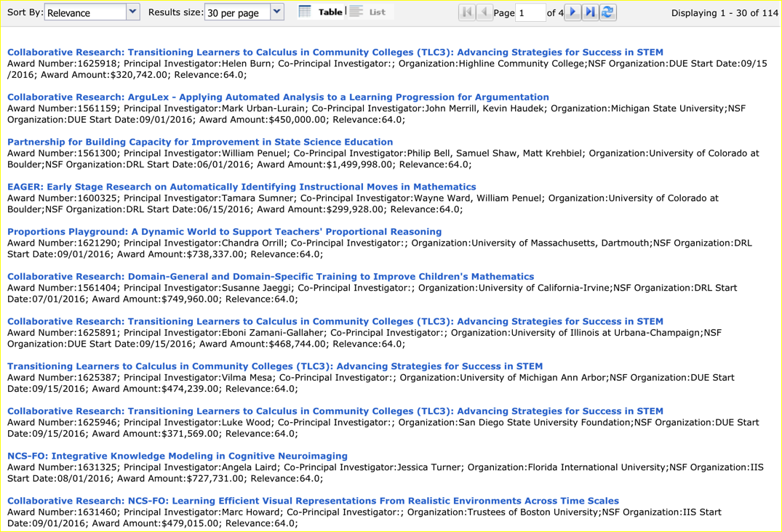
Task: Click Award Number:1600325 details row
Action: click(x=362, y=203)
